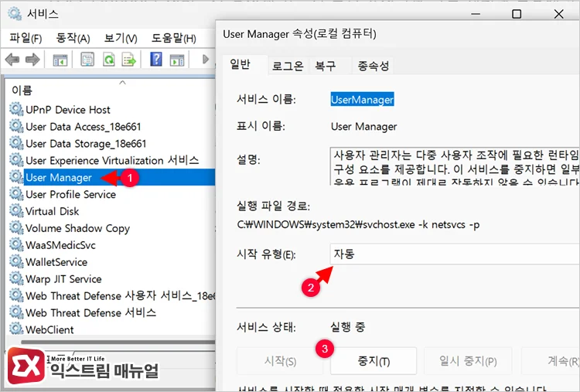
Task: Open the 도움말(H) menu
Action: click(173, 38)
